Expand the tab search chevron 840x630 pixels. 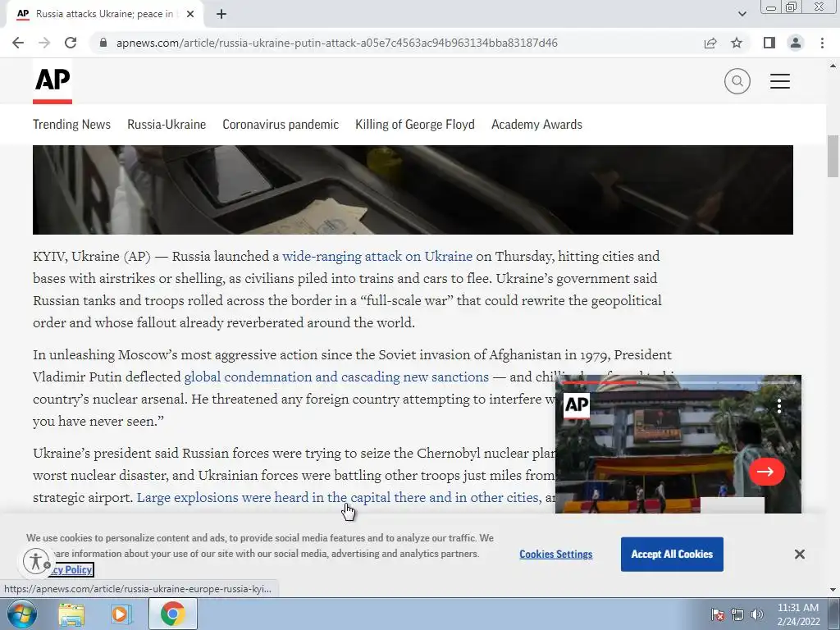pos(742,14)
